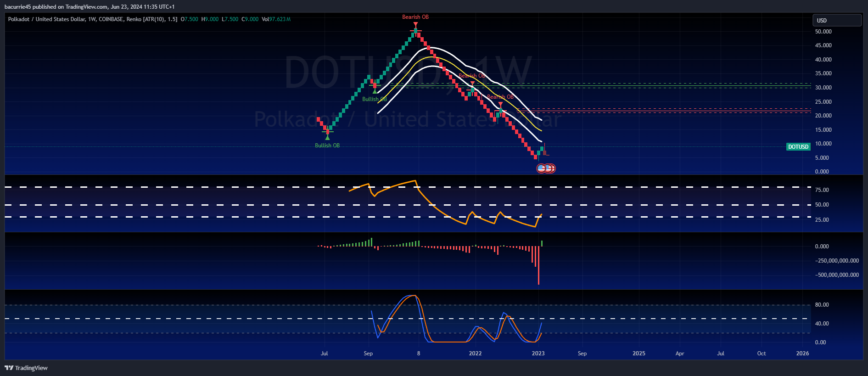Click the 2025 time axis label
The height and width of the screenshot is (376, 868).
coord(639,354)
